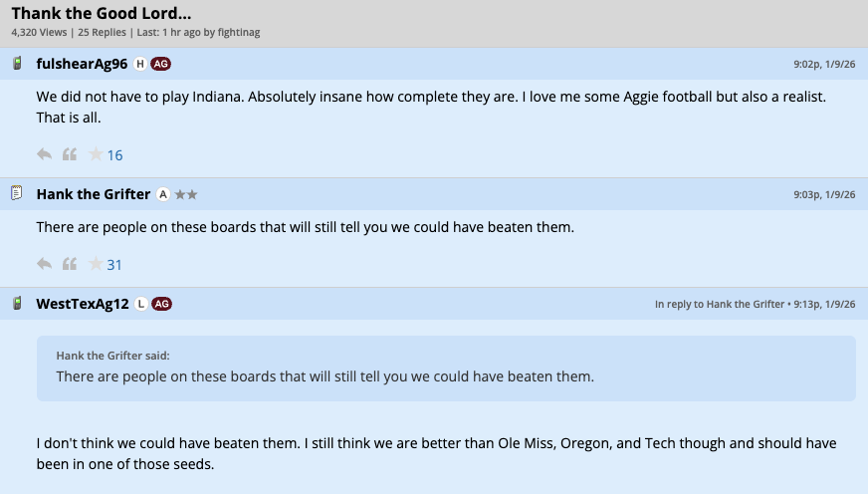Reply to fulshearAg96's post using the arrow icon
This screenshot has height=494, width=868.
[44, 154]
